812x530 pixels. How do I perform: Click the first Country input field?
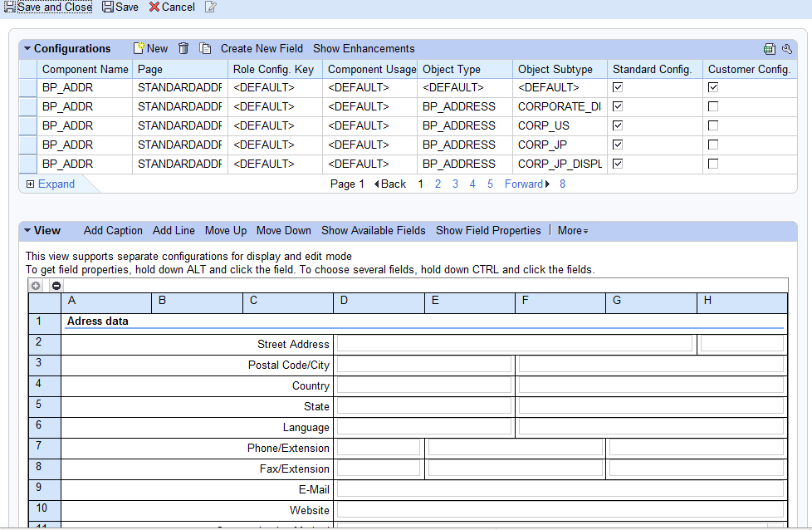point(424,385)
